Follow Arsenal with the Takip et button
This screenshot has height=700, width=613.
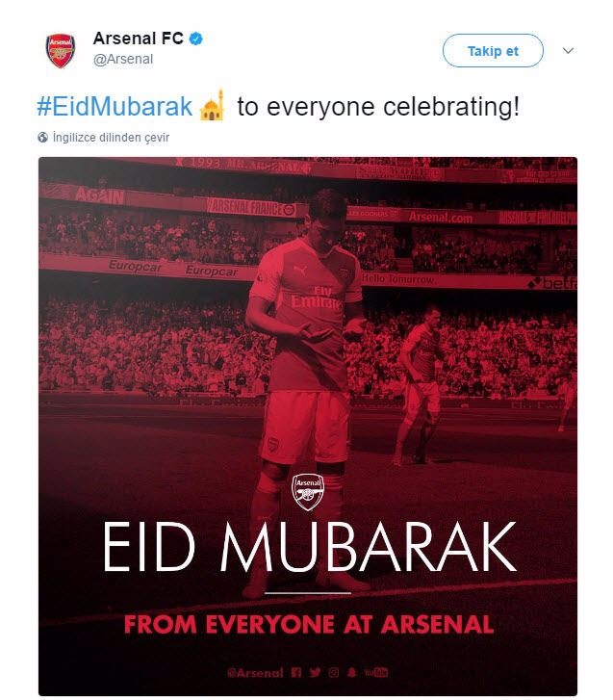[x=493, y=50]
